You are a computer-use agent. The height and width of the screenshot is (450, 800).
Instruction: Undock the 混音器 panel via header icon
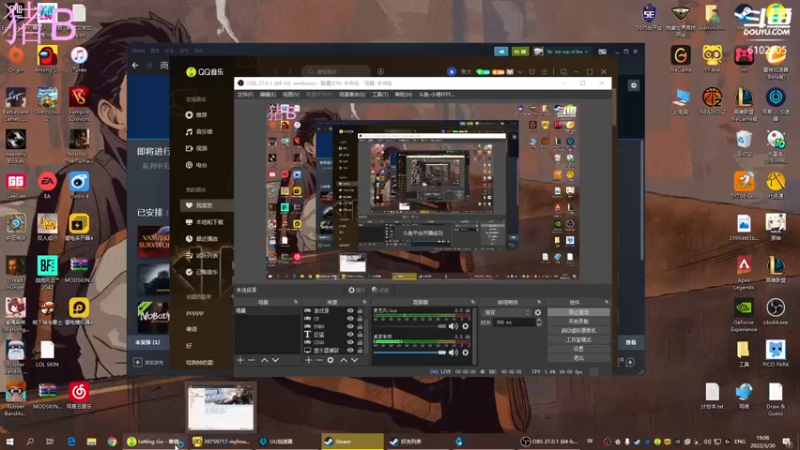click(473, 302)
